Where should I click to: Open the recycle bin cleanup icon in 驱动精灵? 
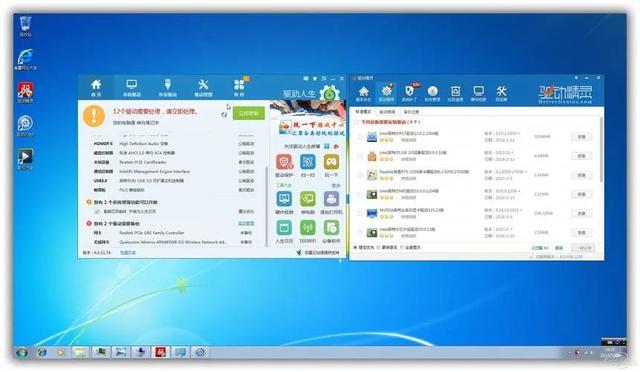pos(456,93)
